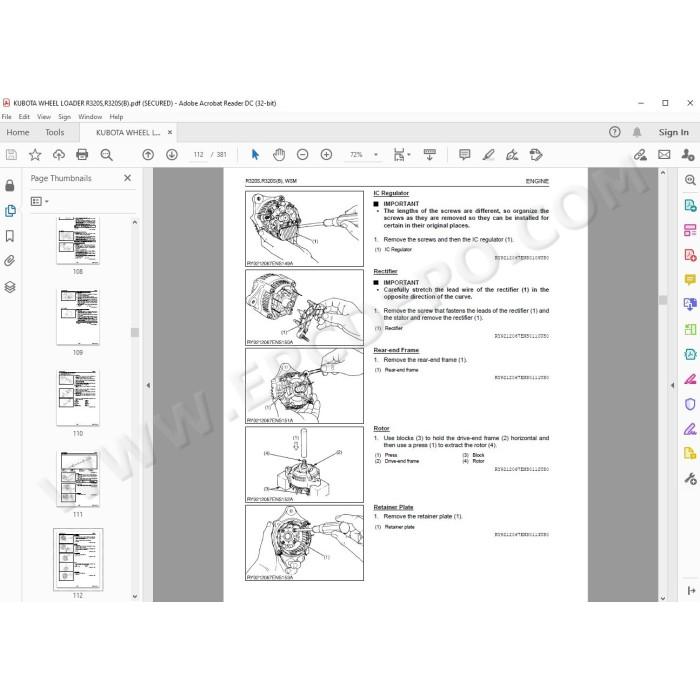The height and width of the screenshot is (700, 700).
Task: Open the search tool at top of right pane
Action: point(690,180)
